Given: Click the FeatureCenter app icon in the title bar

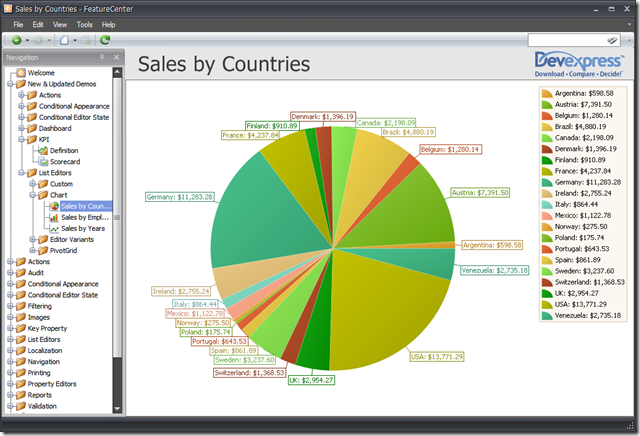Looking at the screenshot, I should coord(8,8).
